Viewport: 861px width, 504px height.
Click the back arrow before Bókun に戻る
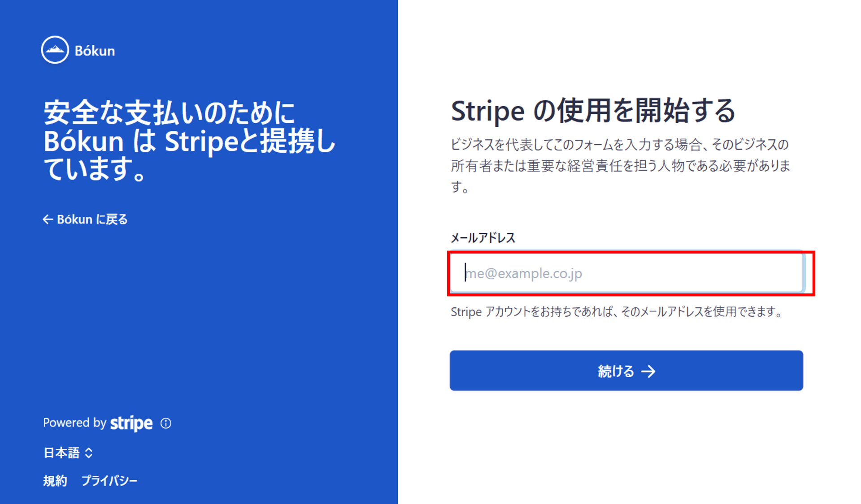tap(48, 219)
